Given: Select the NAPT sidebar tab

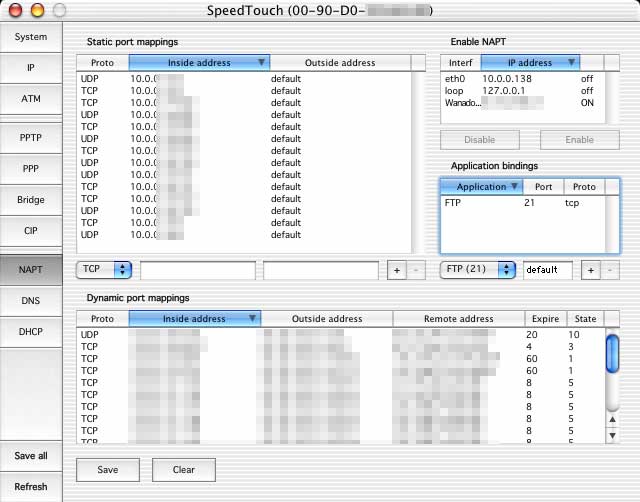Looking at the screenshot, I should [31, 270].
